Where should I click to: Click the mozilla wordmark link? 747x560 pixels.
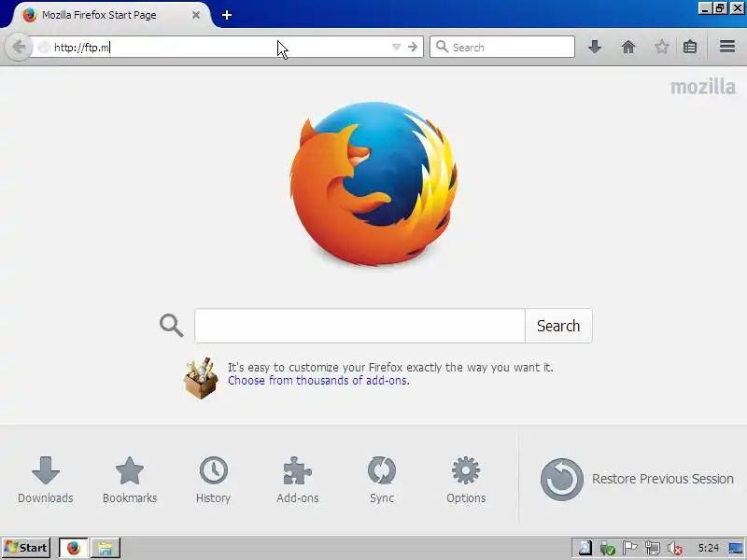coord(703,87)
